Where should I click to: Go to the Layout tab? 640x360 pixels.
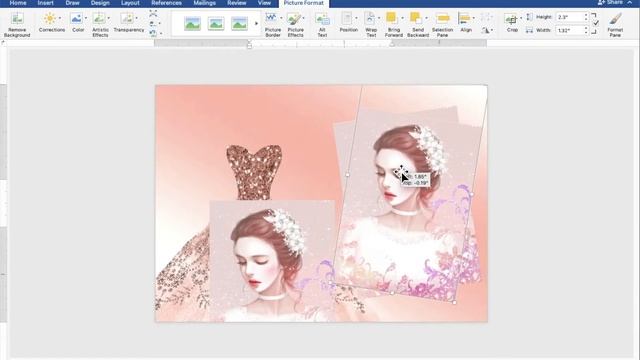[x=130, y=3]
